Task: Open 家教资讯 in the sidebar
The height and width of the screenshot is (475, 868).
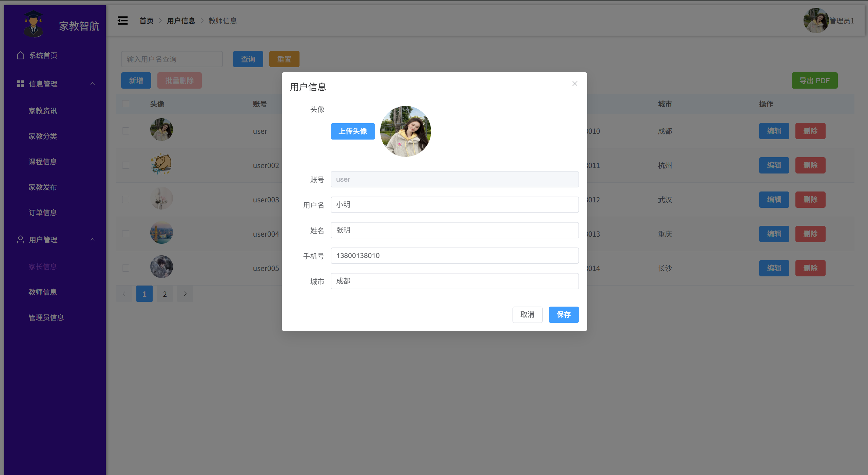Action: coord(43,111)
